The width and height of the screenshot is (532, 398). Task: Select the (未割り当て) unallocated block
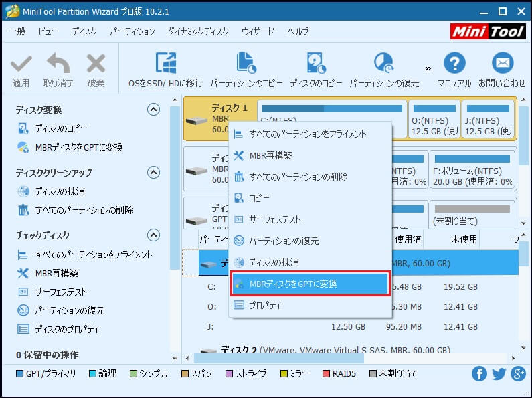point(472,214)
